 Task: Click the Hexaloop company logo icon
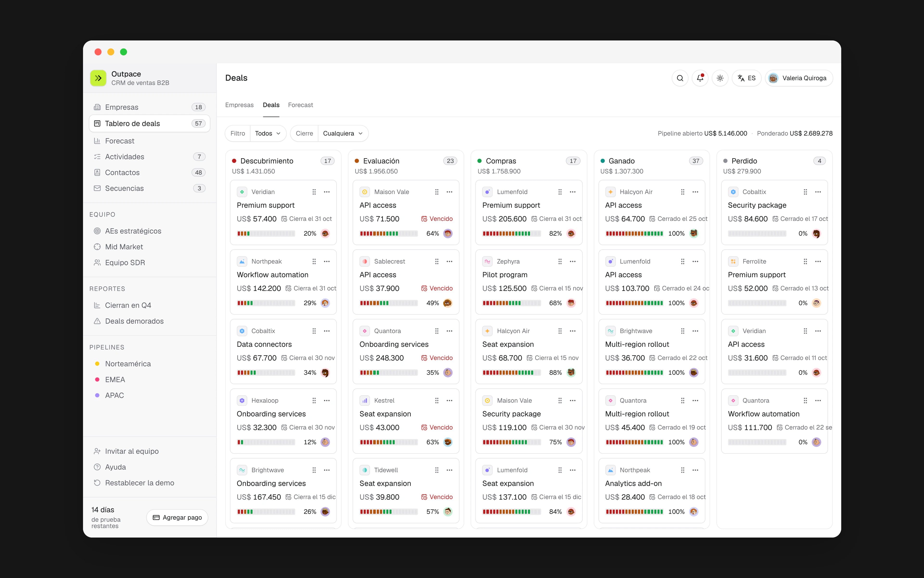tap(242, 401)
